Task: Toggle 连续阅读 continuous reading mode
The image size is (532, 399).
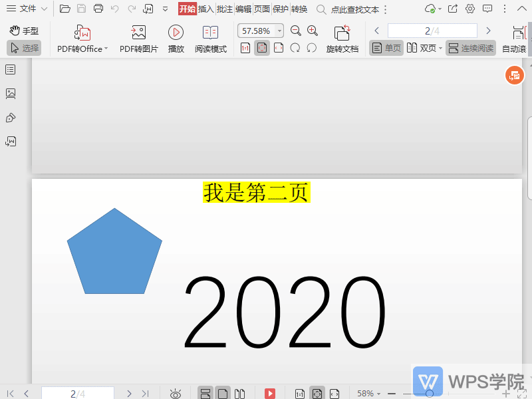Action: pyautogui.click(x=474, y=48)
